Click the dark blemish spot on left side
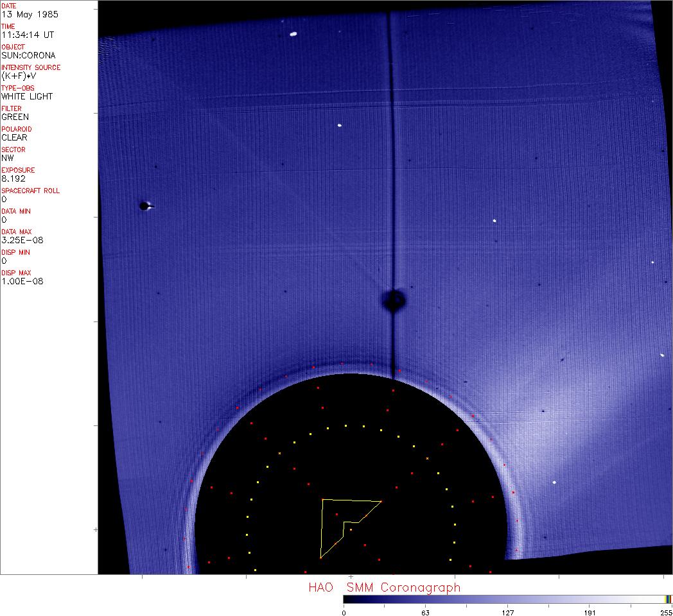The width and height of the screenshot is (673, 616). pyautogui.click(x=144, y=206)
